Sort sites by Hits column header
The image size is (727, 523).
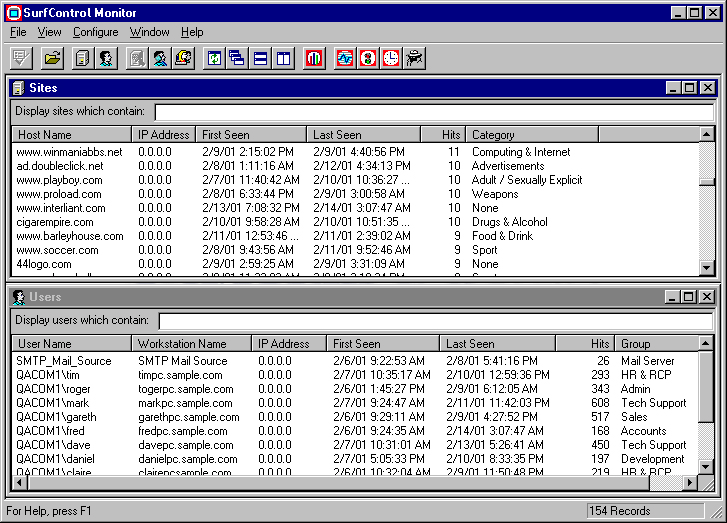(443, 134)
